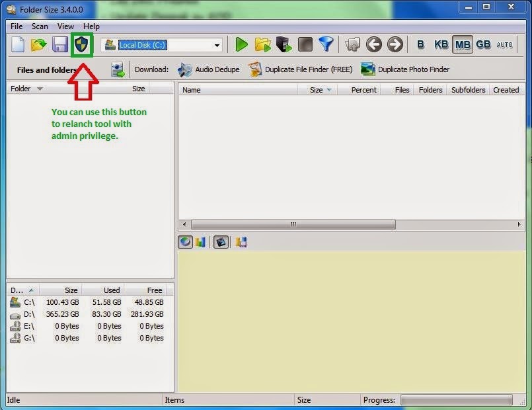Select the 281.93 GB free cell
The height and width of the screenshot is (410, 532).
click(x=147, y=314)
